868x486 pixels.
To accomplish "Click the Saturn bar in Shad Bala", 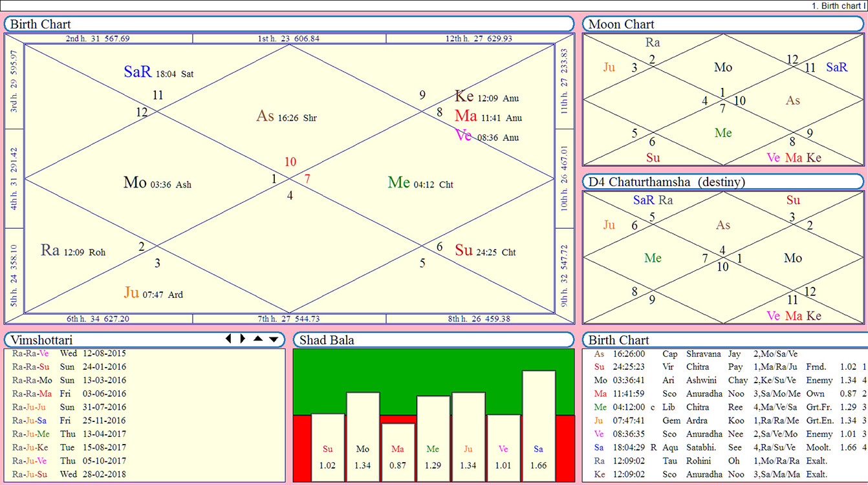I will click(x=539, y=426).
